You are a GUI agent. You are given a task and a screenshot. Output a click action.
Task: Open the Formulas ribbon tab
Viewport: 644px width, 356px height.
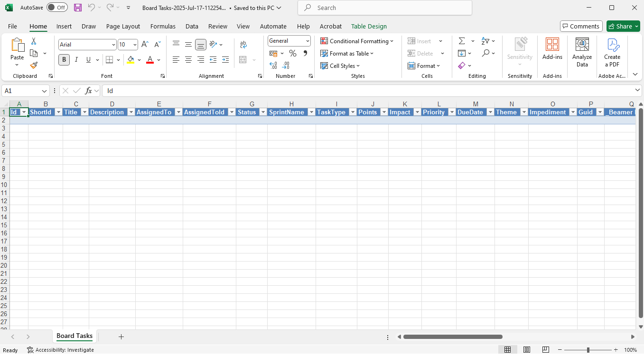(x=163, y=27)
